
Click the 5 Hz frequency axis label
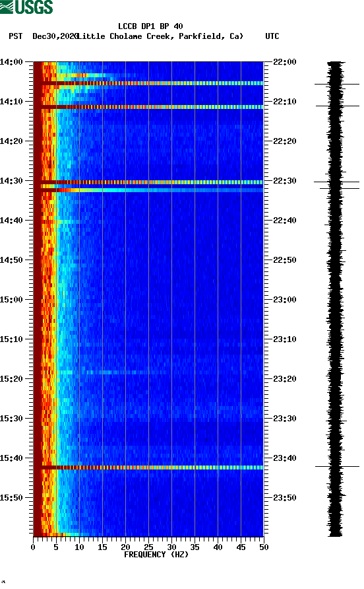pos(56,547)
